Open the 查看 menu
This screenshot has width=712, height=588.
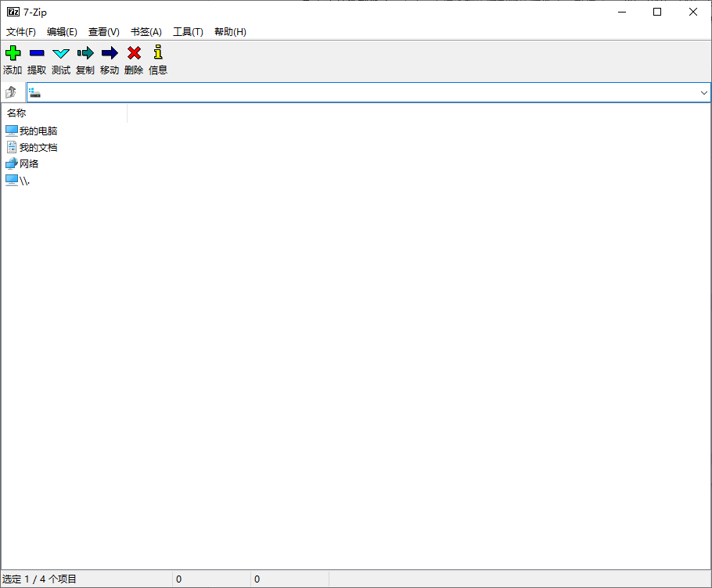(x=103, y=32)
